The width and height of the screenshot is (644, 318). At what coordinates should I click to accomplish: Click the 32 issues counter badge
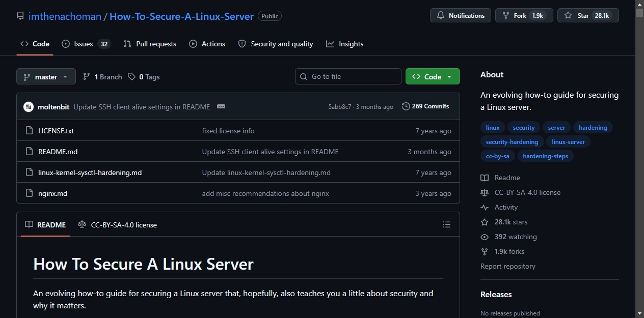104,44
